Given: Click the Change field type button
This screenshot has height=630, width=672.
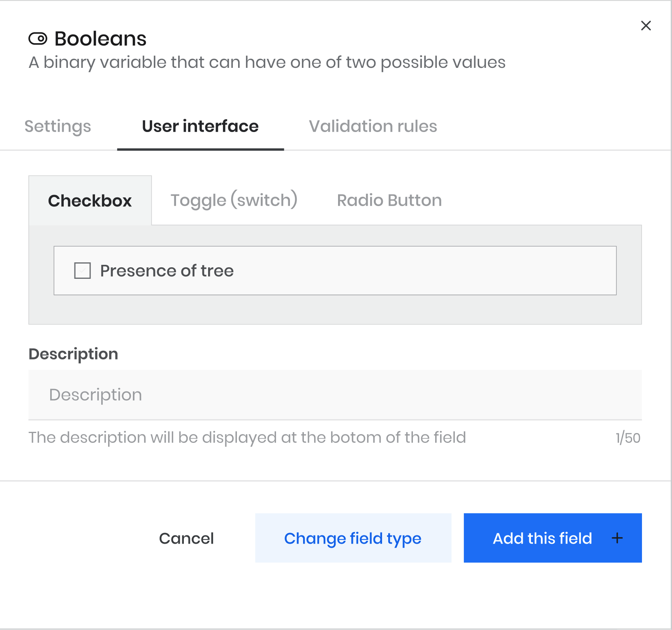Looking at the screenshot, I should coord(353,538).
